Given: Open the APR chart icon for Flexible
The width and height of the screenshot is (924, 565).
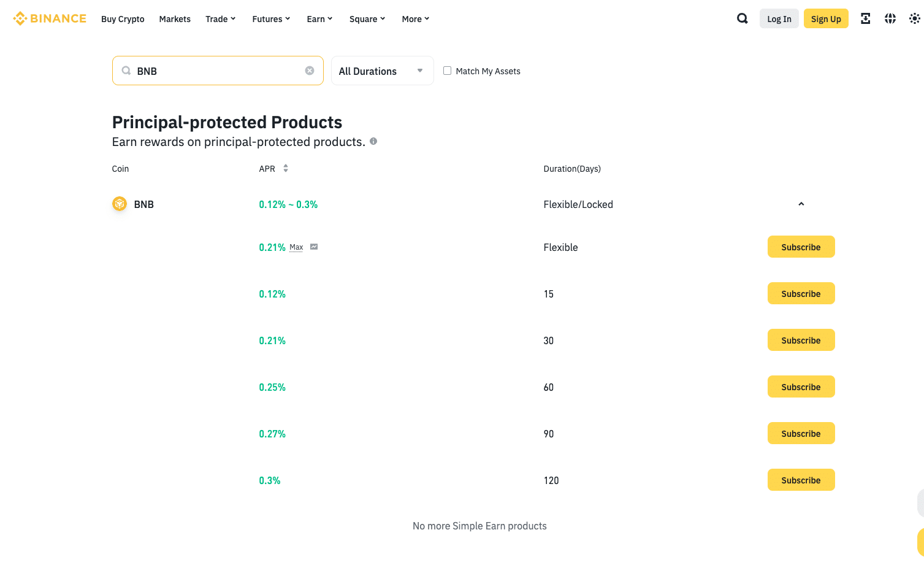Looking at the screenshot, I should pos(314,247).
